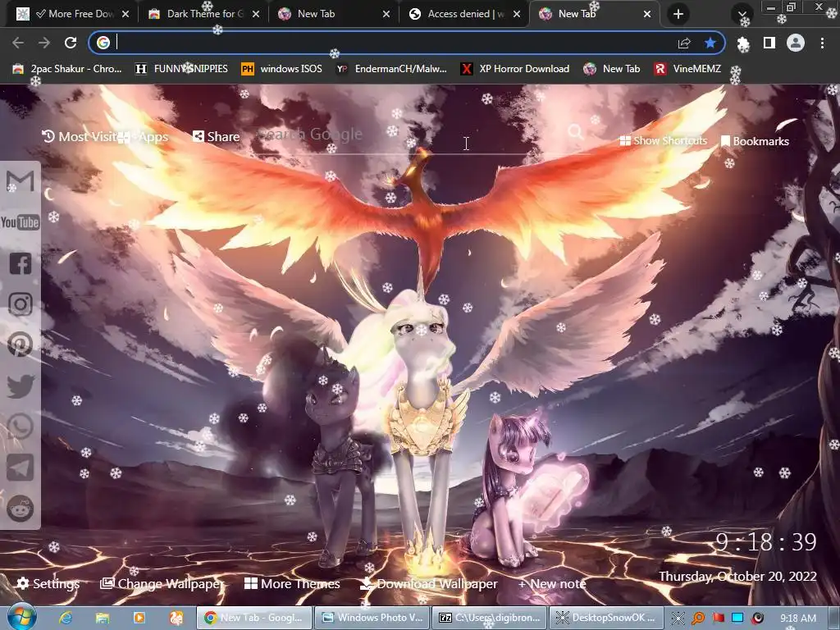Switch to Windows Photo Viewer taskbar window
Viewport: 840px width, 630px height.
pos(372,618)
